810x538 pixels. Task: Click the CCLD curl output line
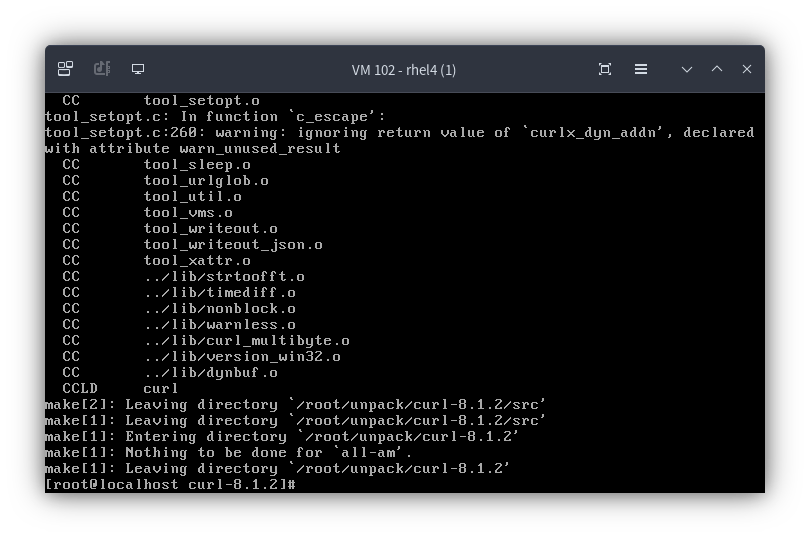coord(120,389)
